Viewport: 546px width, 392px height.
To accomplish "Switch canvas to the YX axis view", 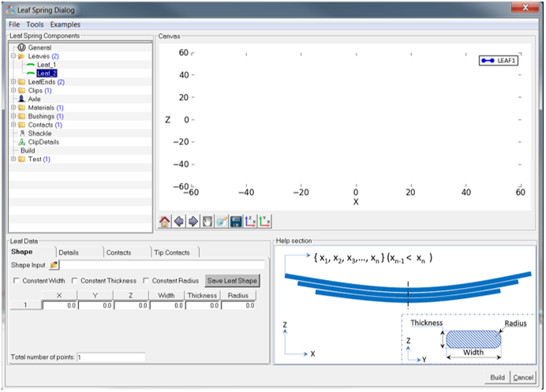I will (x=264, y=222).
